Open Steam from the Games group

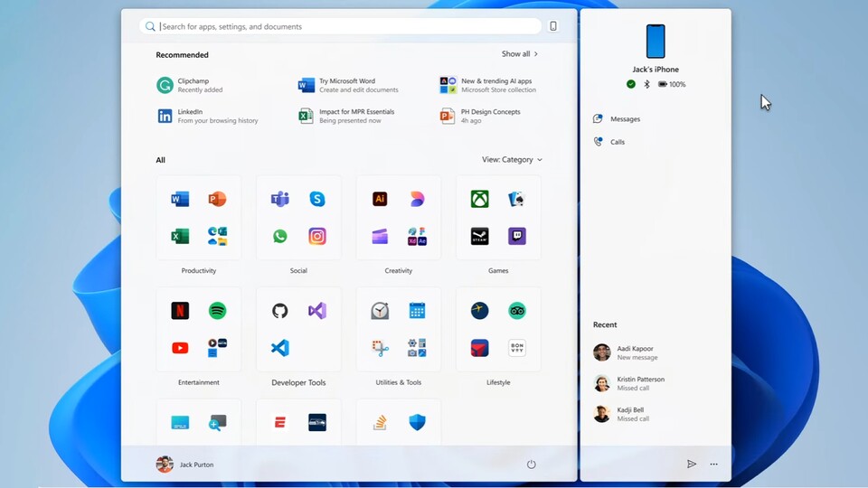coord(479,236)
